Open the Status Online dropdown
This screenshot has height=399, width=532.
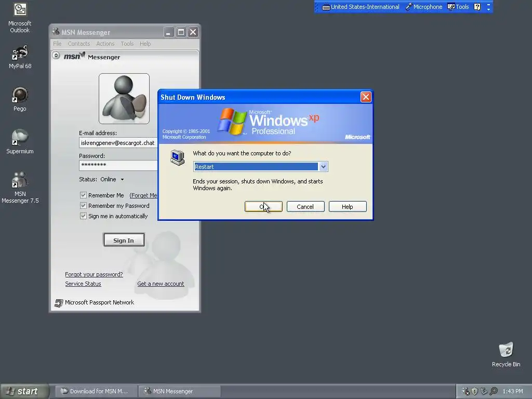pos(112,179)
